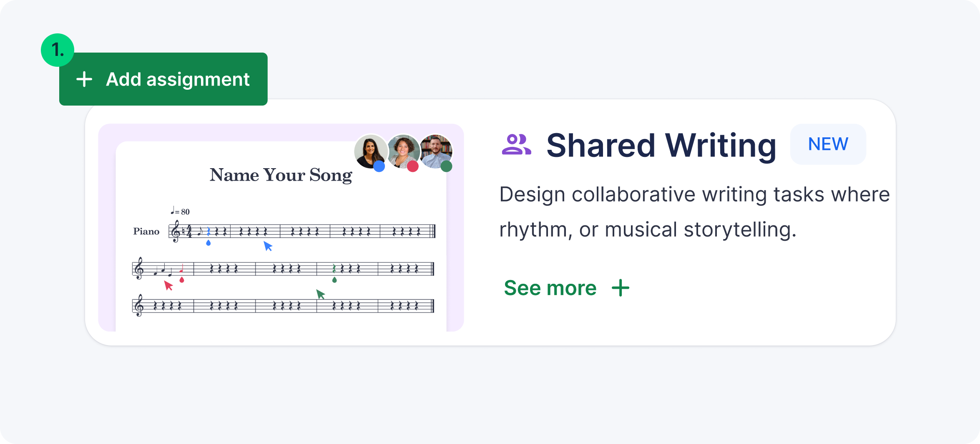Click the Piano instrument label
The width and height of the screenshot is (980, 444).
(146, 231)
